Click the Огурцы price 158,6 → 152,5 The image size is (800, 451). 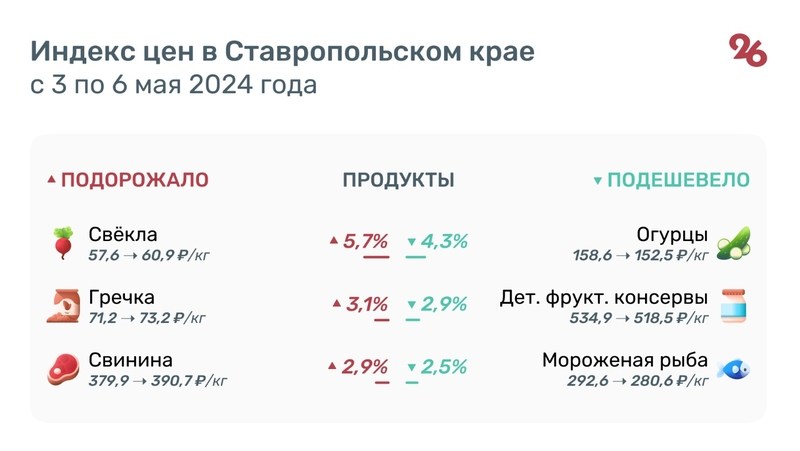pyautogui.click(x=640, y=256)
